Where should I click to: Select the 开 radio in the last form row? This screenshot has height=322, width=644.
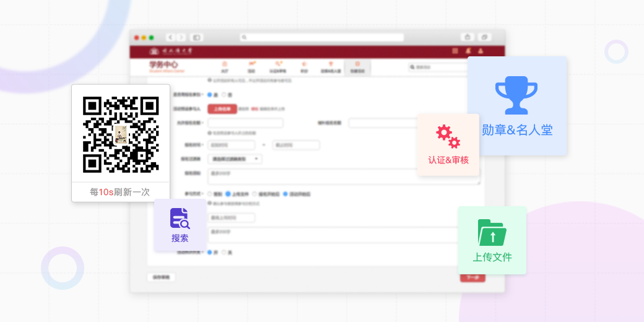210,252
